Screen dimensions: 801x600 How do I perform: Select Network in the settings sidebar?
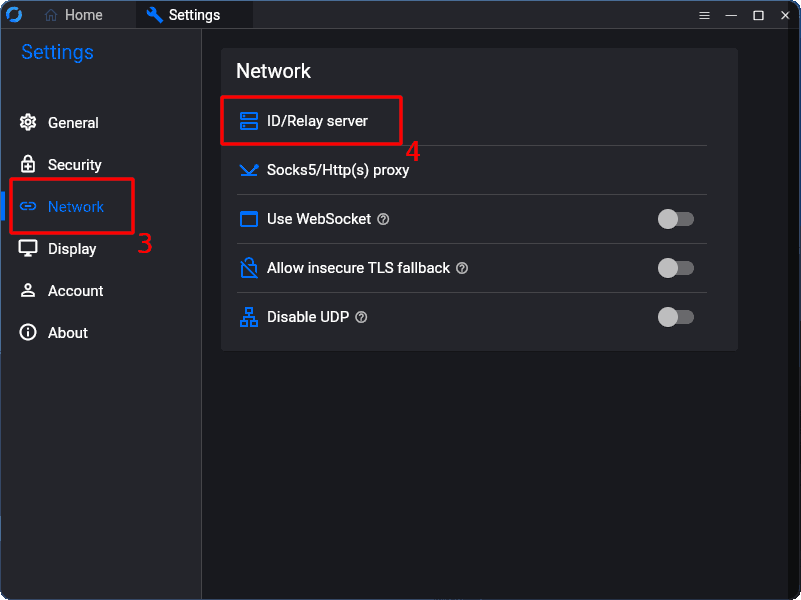pyautogui.click(x=75, y=207)
